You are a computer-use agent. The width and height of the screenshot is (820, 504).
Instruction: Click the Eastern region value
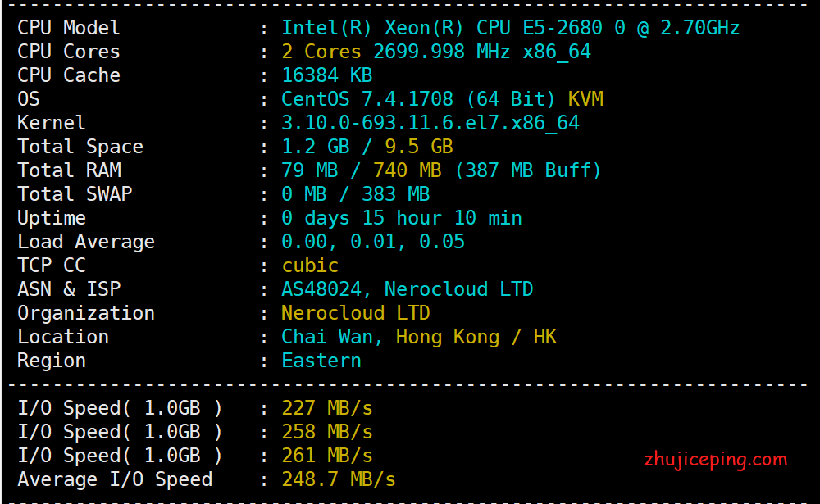coord(321,361)
